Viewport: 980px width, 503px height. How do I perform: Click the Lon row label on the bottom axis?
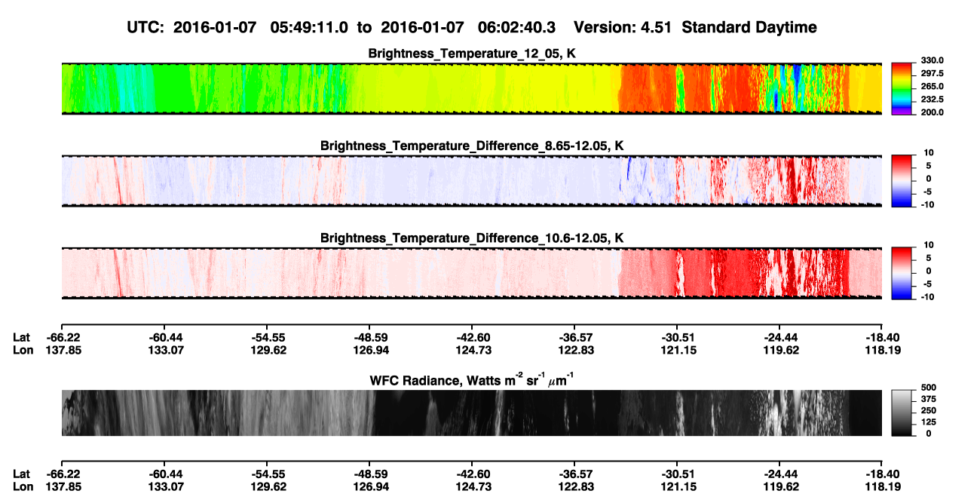(x=23, y=486)
